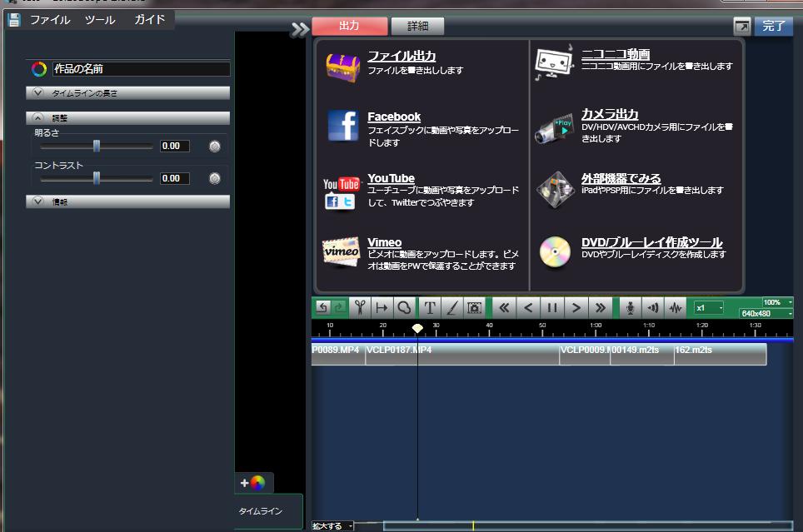Click the 明るさ brightness slider handle

(97, 146)
